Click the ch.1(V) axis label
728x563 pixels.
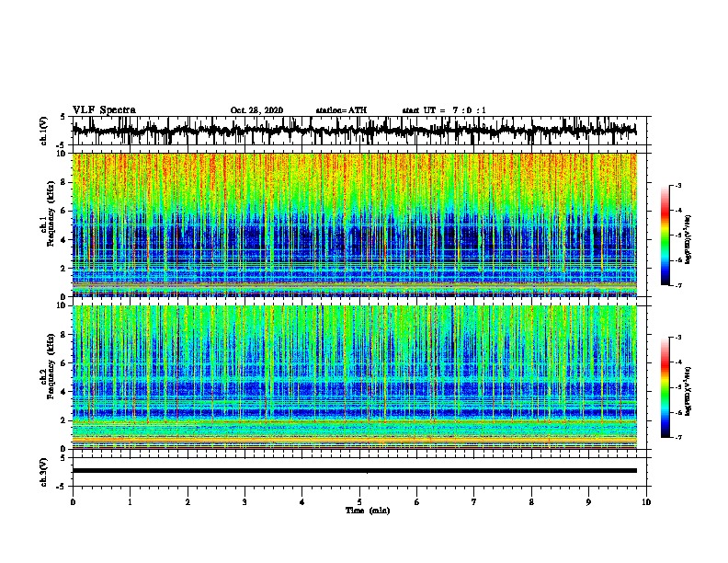pyautogui.click(x=44, y=131)
